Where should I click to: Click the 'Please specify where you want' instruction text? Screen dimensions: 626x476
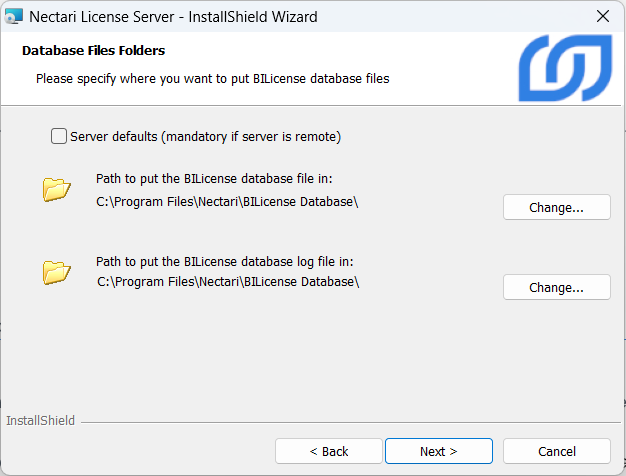[212, 77]
